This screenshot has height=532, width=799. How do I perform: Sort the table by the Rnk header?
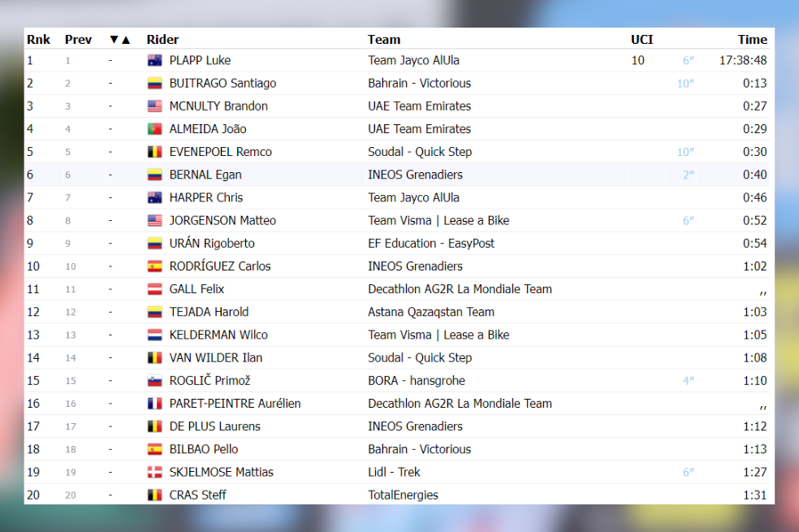[x=39, y=40]
